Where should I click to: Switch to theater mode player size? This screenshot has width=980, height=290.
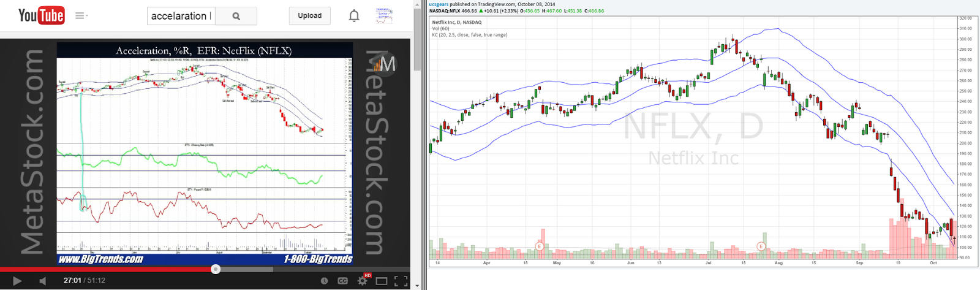coord(382,281)
